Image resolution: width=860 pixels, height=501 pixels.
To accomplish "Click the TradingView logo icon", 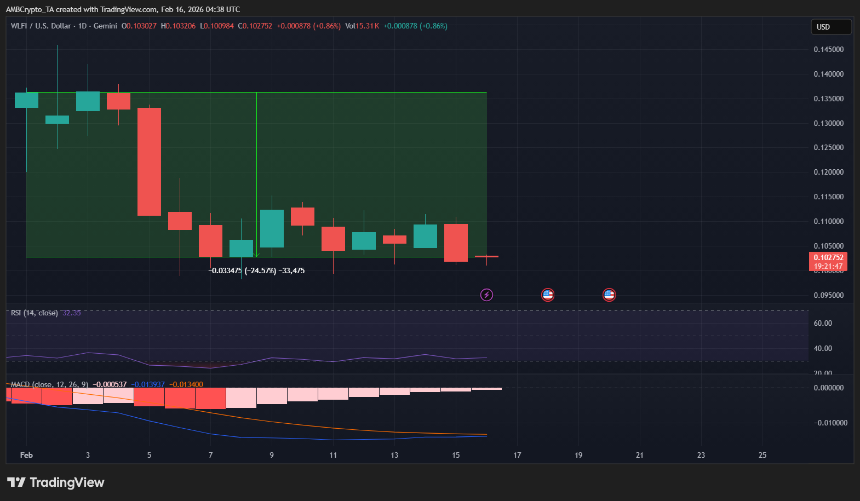I will [18, 483].
